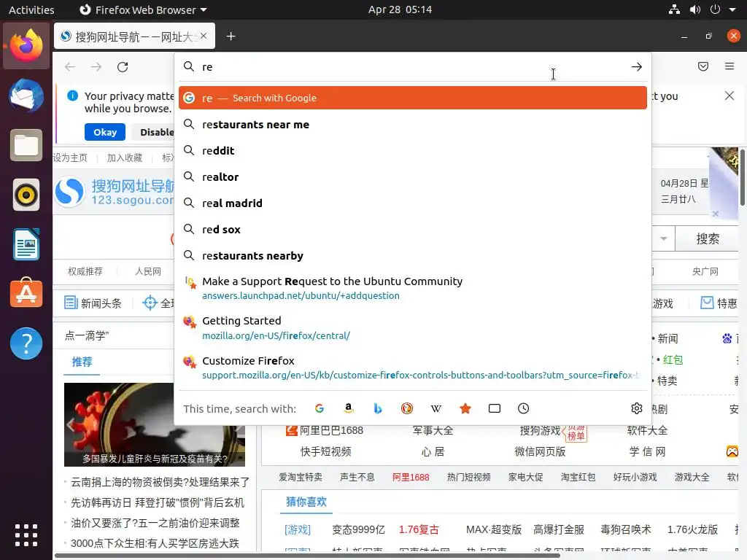Open the 软件大全 link
Screen dimensions: 747x560
[x=647, y=430]
